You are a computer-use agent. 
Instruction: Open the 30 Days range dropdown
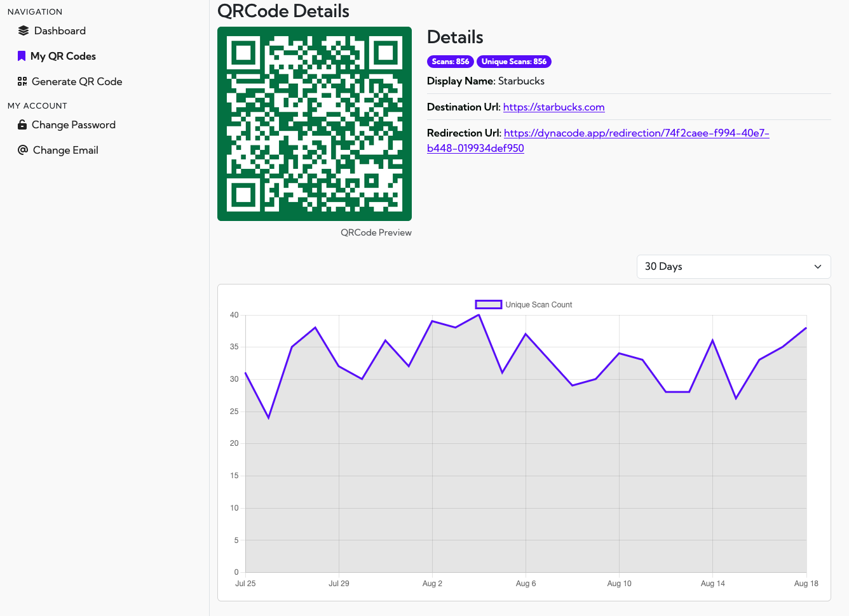coord(734,267)
